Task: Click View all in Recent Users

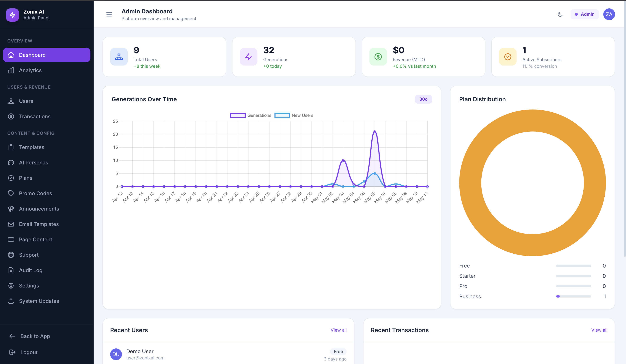Action: coord(338,330)
